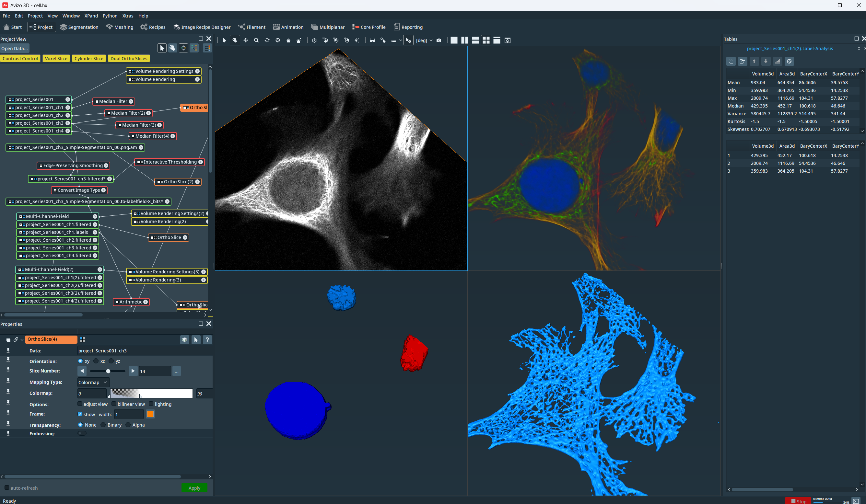Switch to single viewer layout
The height and width of the screenshot is (504, 866).
[454, 40]
